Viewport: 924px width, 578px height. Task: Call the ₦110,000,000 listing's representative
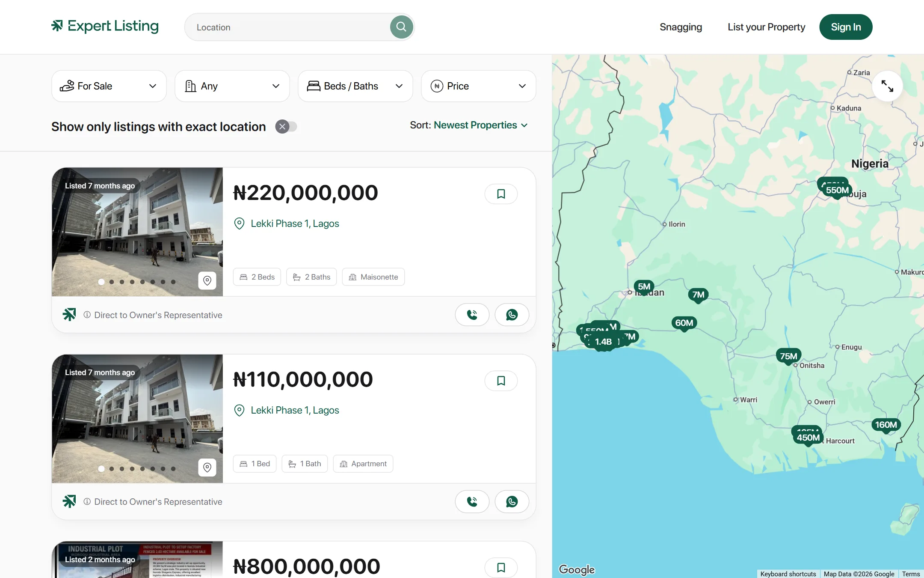coord(472,501)
